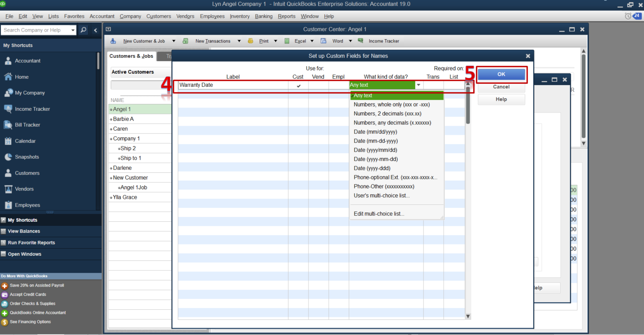Click the clock alert icon

[628, 16]
